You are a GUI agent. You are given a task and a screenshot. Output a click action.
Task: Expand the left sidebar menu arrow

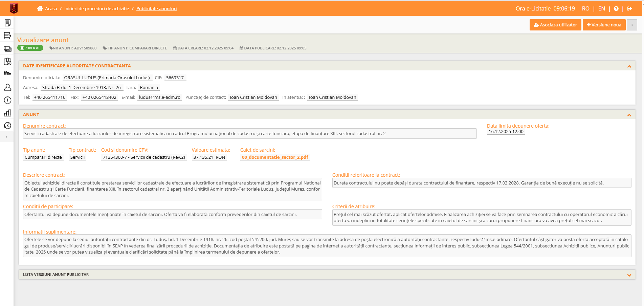pos(6,137)
